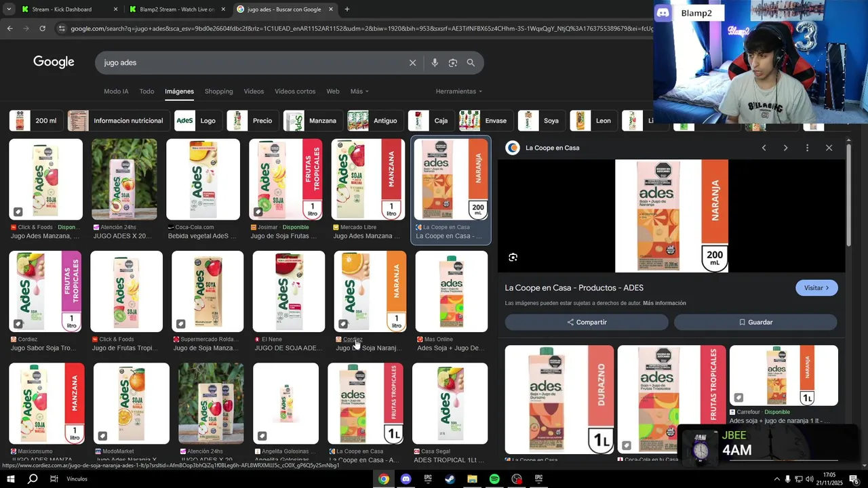Viewport: 868px width, 488px height.
Task: Apply the Leon filter chip
Action: 593,121
